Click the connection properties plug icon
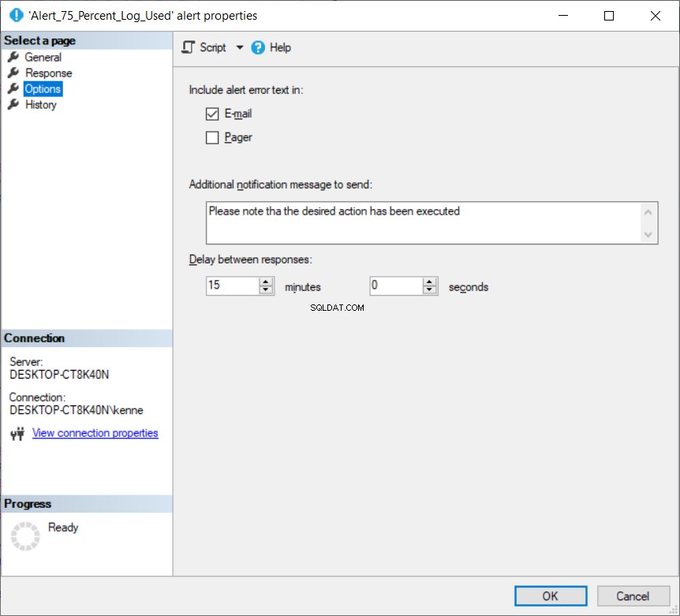Screen dimensions: 680x616 click(x=18, y=434)
